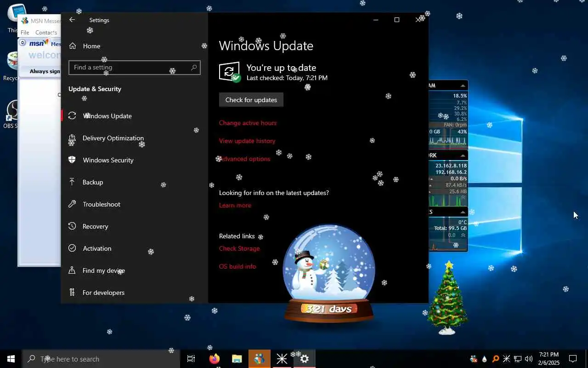Viewport: 588px width, 368px height.
Task: Click the large update status icon with green check
Action: coord(230,72)
